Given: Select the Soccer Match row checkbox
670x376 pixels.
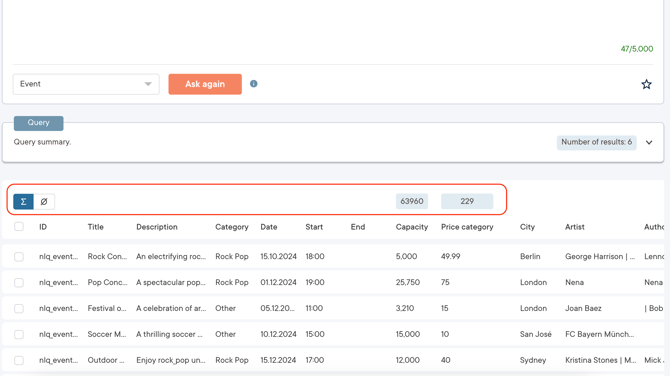Looking at the screenshot, I should point(19,334).
